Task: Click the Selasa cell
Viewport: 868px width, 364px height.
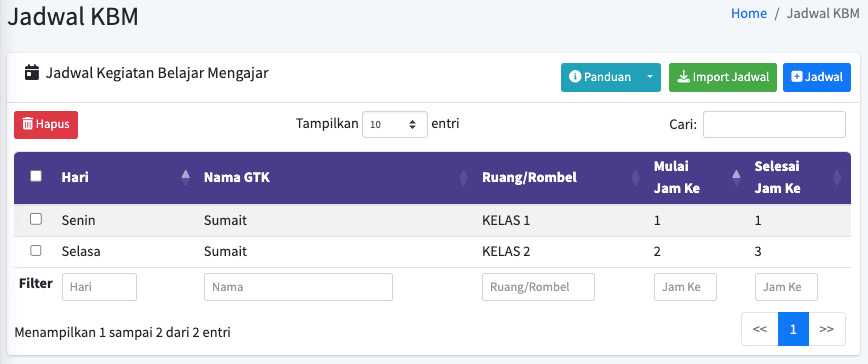Action: (81, 252)
